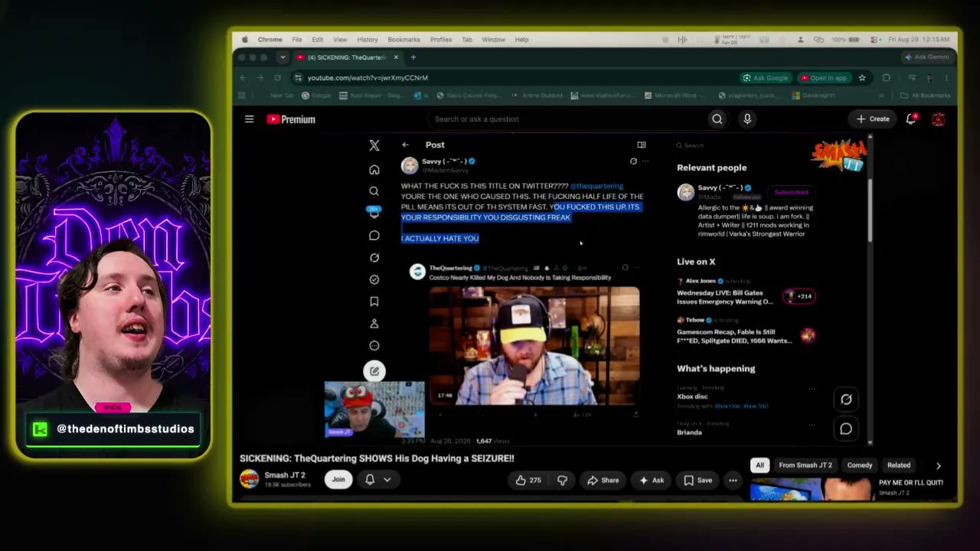Click the macOS date and time display

(x=920, y=40)
